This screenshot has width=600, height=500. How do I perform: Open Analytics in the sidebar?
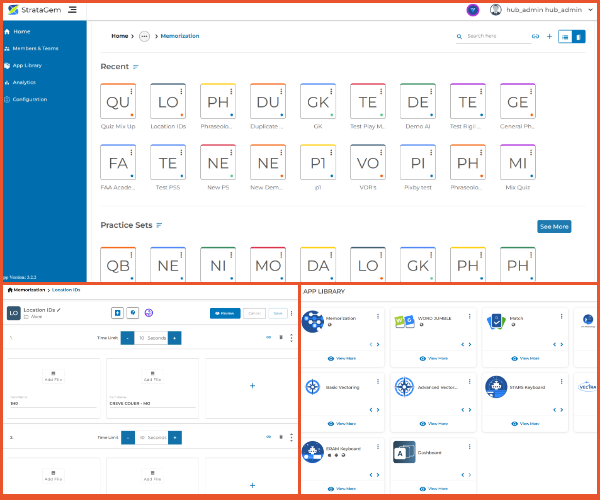pyautogui.click(x=20, y=82)
